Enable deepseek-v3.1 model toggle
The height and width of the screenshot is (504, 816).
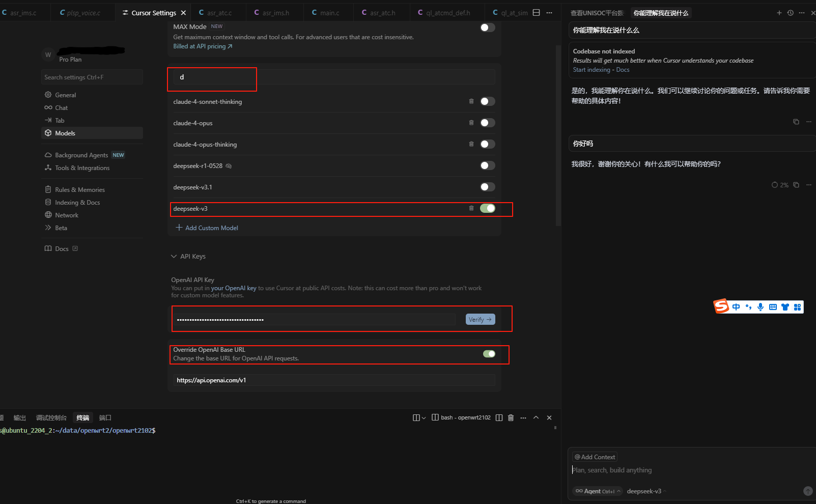pyautogui.click(x=487, y=187)
